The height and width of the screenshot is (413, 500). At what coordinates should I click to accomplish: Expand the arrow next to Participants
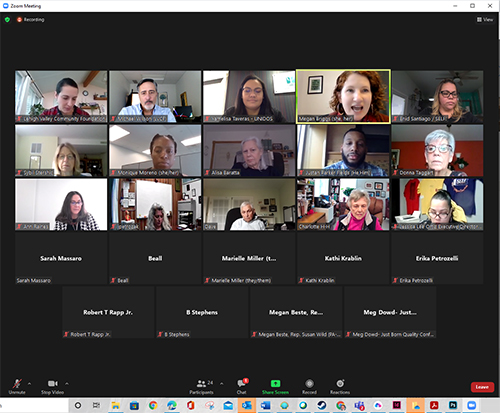pyautogui.click(x=222, y=384)
